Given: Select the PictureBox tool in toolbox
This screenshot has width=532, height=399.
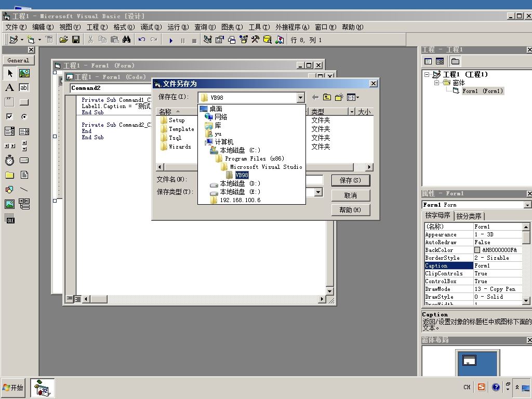Looking at the screenshot, I should pyautogui.click(x=24, y=73).
